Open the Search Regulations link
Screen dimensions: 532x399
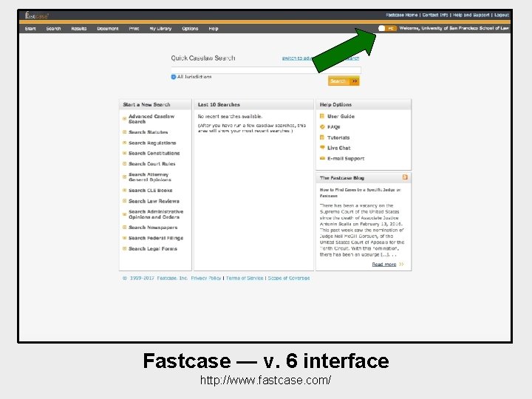tap(152, 143)
